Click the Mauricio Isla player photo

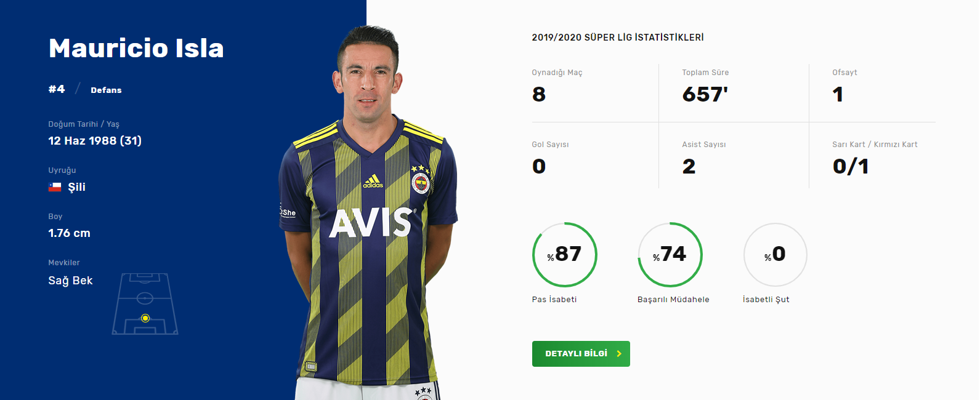pyautogui.click(x=368, y=212)
